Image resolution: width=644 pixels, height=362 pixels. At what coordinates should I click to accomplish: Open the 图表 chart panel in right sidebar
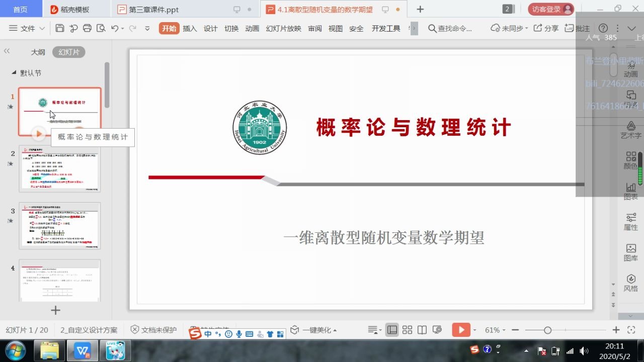[x=631, y=192]
